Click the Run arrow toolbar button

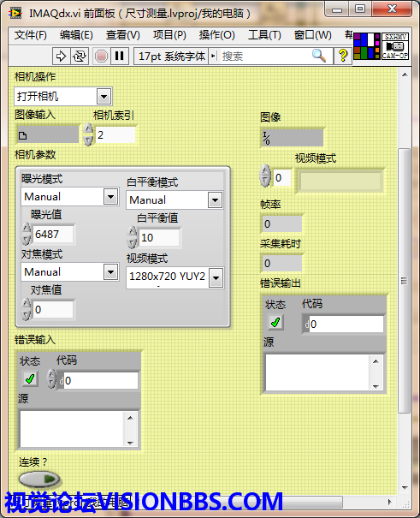click(61, 57)
